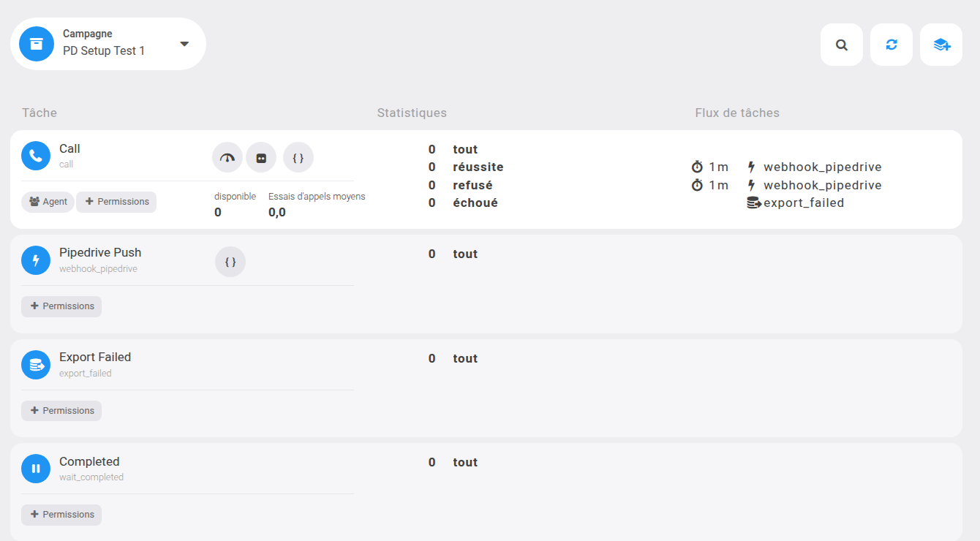Select the Export Failed task title
The image size is (980, 541).
[x=95, y=357]
